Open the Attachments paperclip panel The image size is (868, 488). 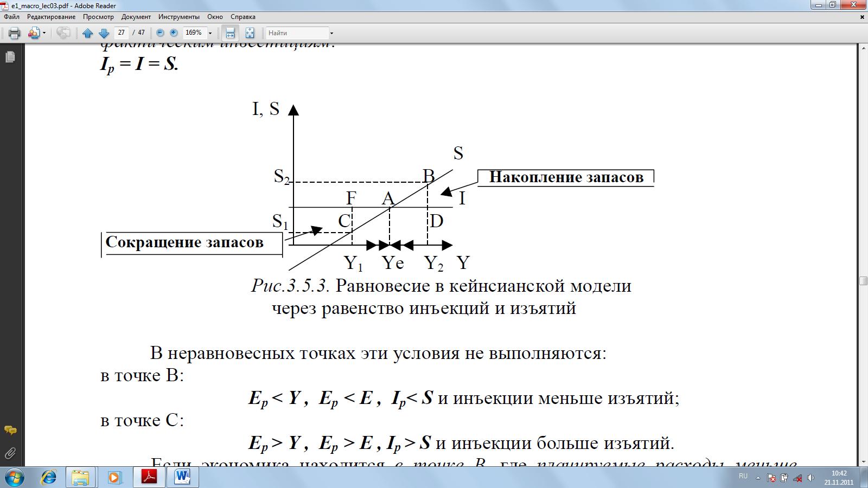tap(10, 453)
